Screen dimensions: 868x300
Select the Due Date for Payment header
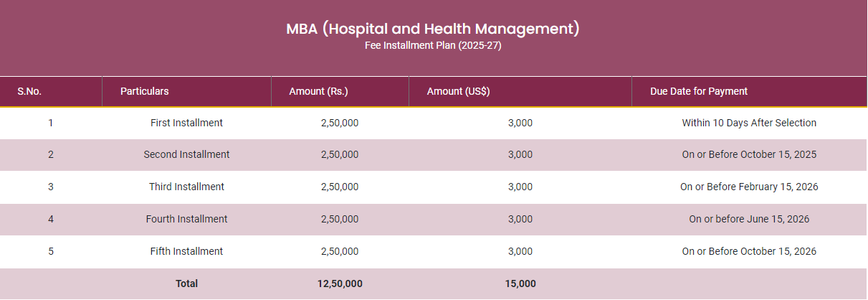click(699, 91)
